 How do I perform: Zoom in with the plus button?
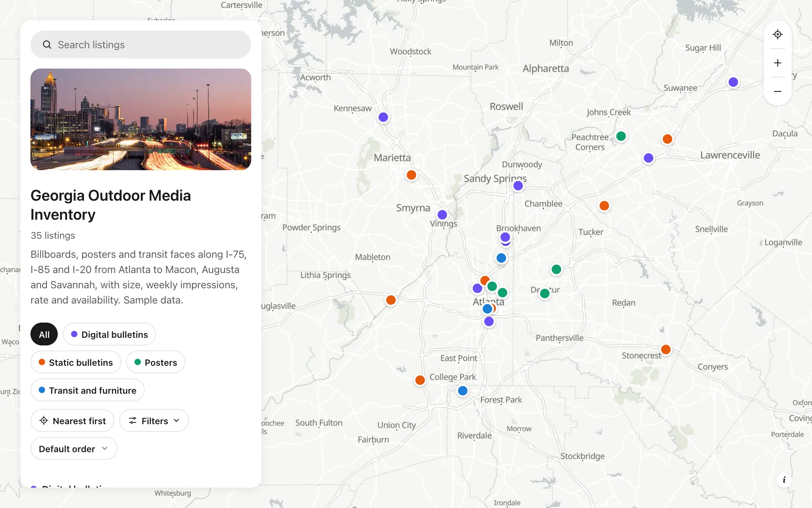tap(777, 63)
